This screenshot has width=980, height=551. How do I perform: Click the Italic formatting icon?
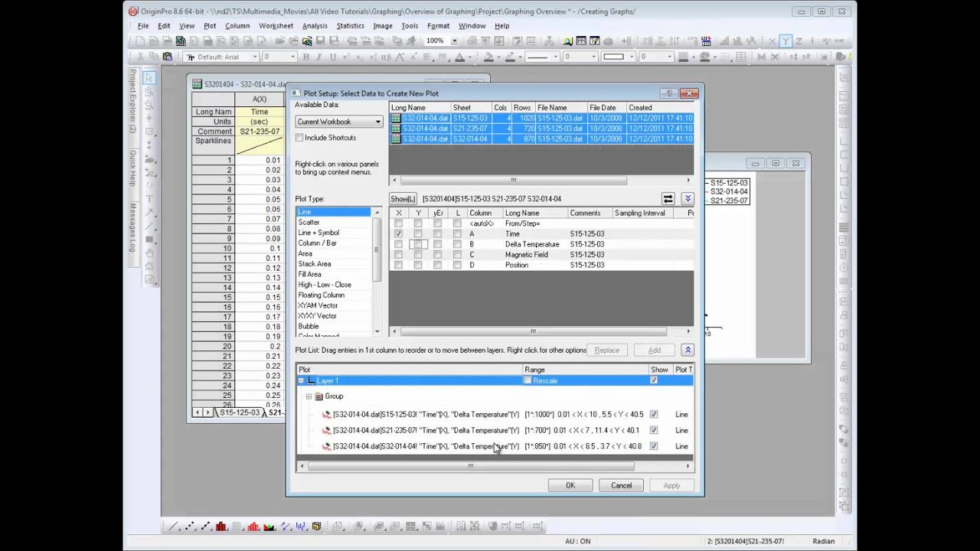coord(318,57)
